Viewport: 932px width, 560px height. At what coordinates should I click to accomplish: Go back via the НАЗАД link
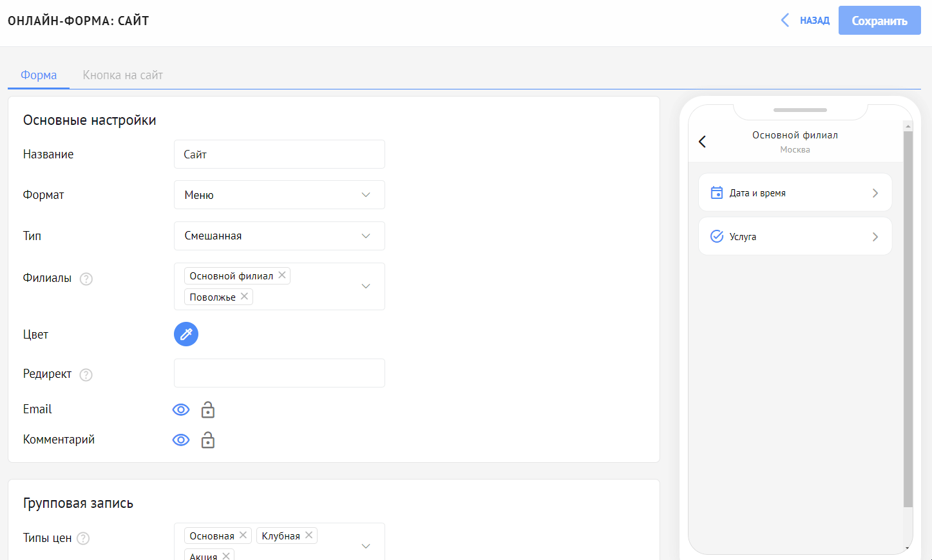pyautogui.click(x=806, y=21)
